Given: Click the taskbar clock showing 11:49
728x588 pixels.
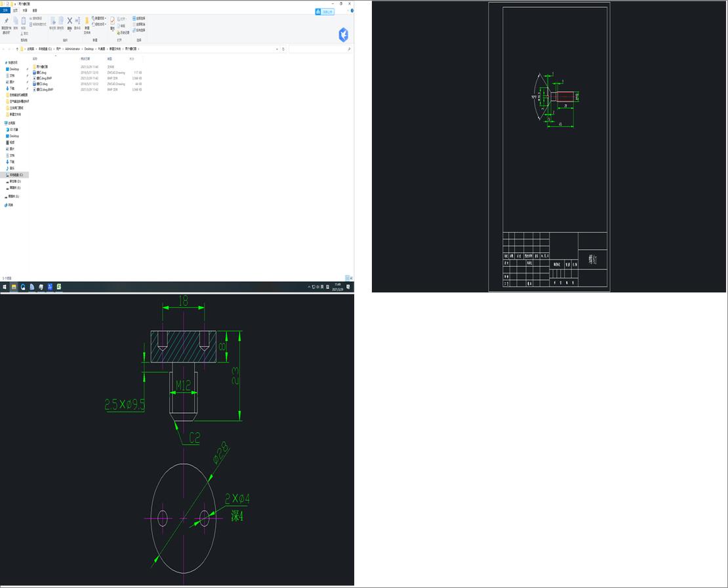Looking at the screenshot, I should click(338, 287).
